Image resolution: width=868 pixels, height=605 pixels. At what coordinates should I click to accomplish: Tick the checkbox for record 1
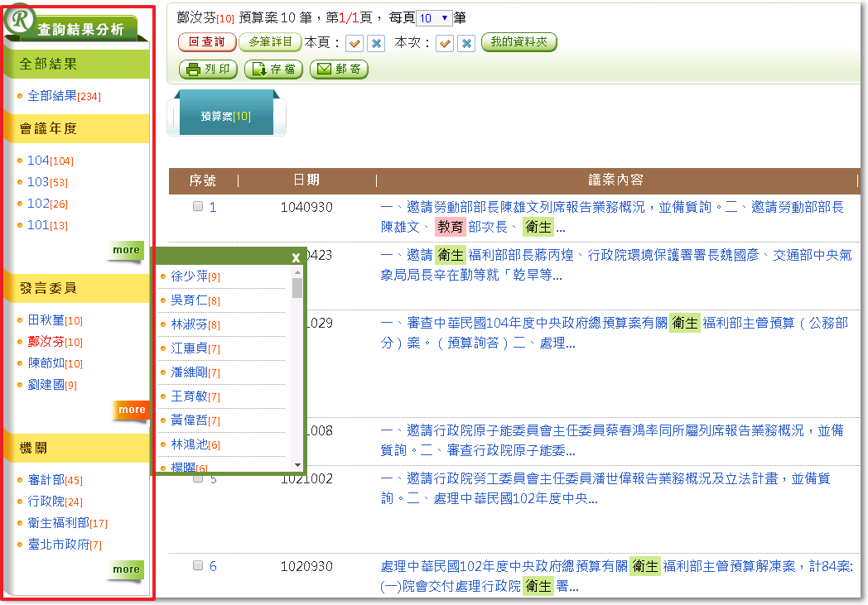pos(198,207)
